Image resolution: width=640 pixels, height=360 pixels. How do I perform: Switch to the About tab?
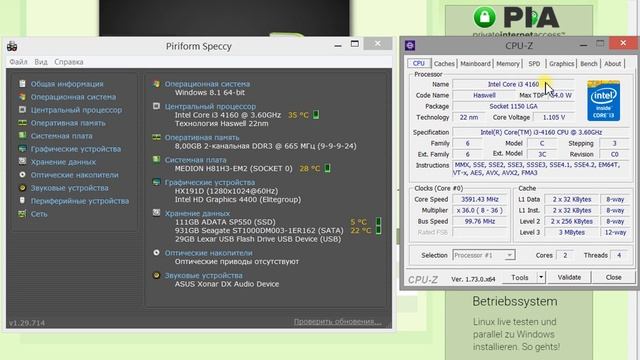point(613,64)
